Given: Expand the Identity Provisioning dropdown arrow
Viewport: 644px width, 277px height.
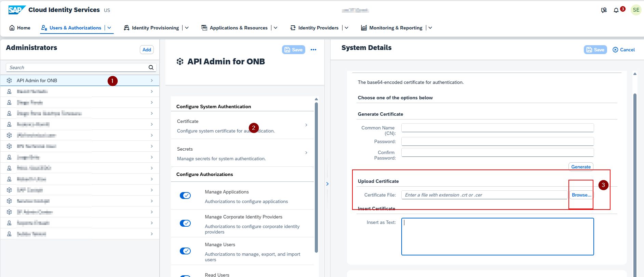Looking at the screenshot, I should point(187,28).
